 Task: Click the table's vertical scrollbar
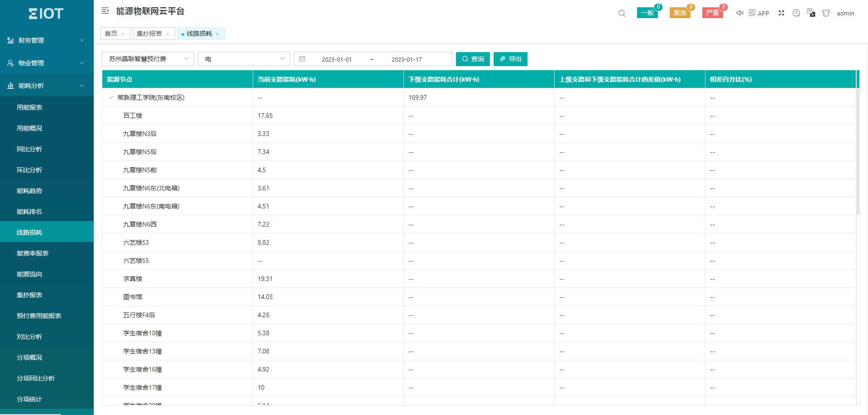tap(858, 151)
